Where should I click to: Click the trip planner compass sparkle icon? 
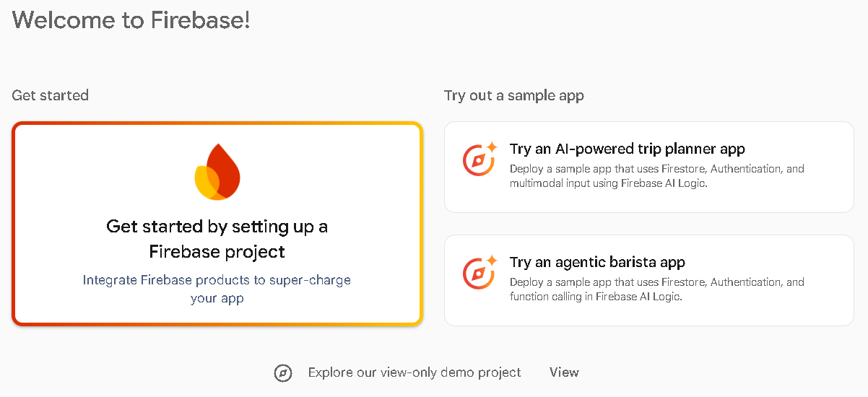[479, 159]
